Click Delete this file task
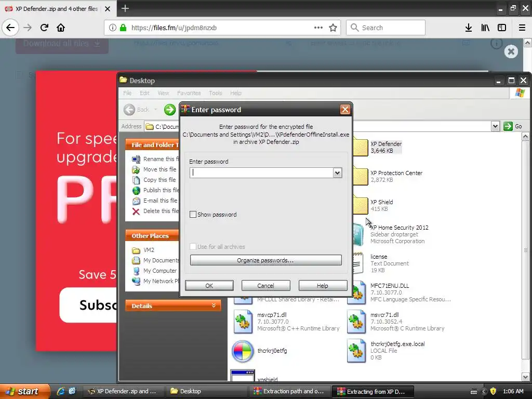The image size is (532, 399). tap(155, 211)
